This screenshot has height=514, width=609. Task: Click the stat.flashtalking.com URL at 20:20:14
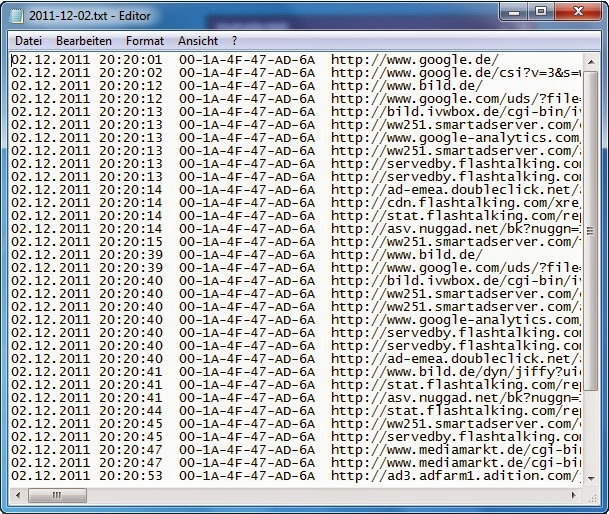click(456, 216)
